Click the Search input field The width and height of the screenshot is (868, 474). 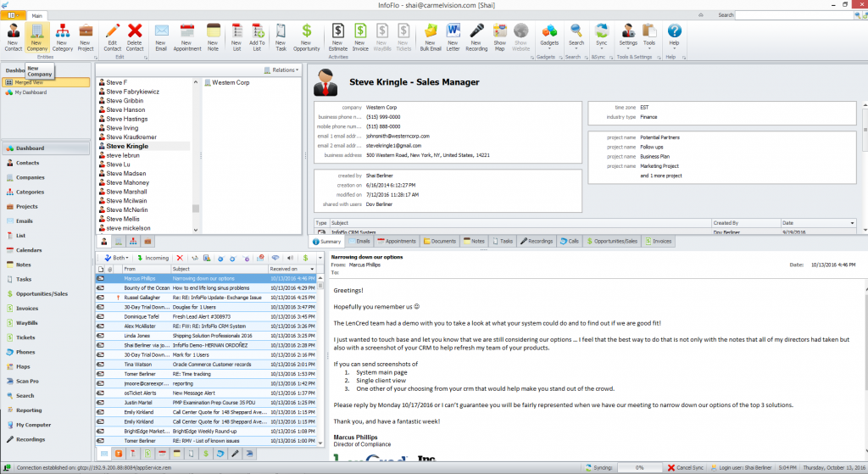(793, 15)
